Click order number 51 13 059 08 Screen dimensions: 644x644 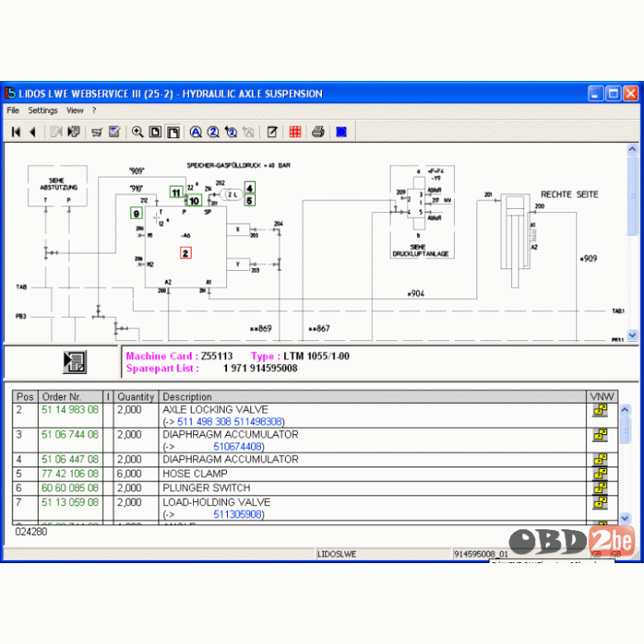click(70, 502)
